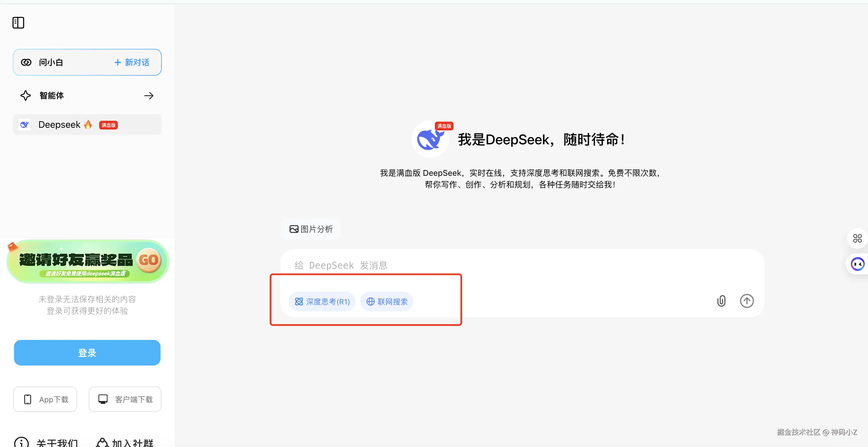Toggle 深度思考(R1) mode
868x447 pixels.
(322, 301)
